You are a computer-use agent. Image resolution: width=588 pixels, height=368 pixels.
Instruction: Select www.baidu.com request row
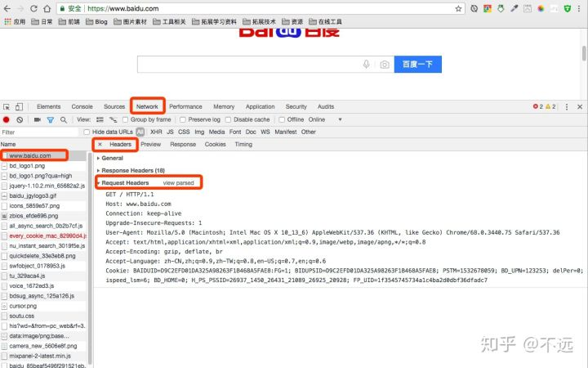(43, 155)
